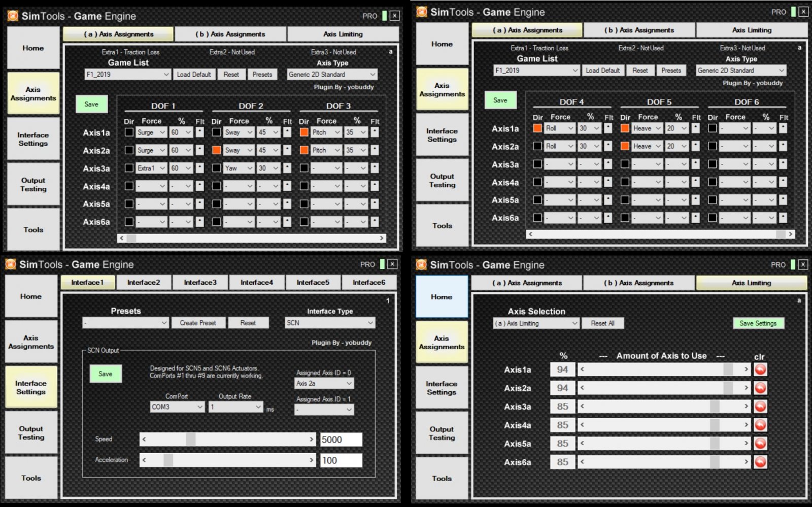The height and width of the screenshot is (507, 812).
Task: Clear Axis1a limit with red clr button
Action: tap(760, 369)
